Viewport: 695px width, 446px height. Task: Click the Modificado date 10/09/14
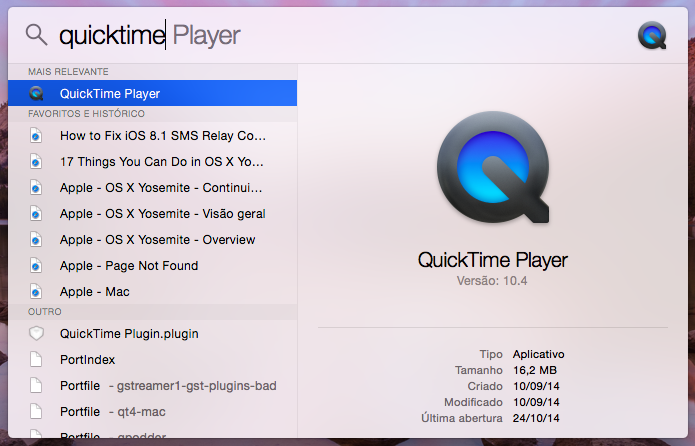536,402
